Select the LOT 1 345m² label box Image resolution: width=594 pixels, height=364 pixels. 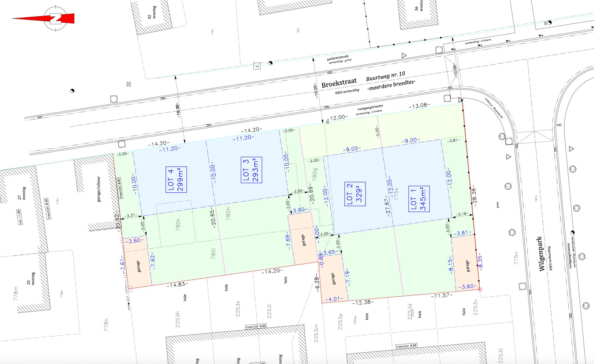pos(419,199)
